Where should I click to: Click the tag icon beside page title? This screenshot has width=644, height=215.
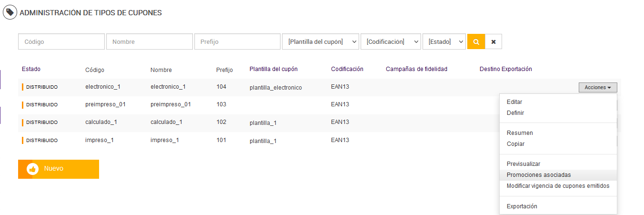tap(10, 12)
